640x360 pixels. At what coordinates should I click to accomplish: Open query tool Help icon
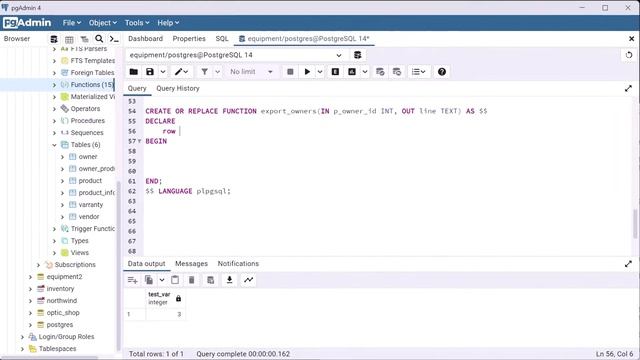point(442,72)
